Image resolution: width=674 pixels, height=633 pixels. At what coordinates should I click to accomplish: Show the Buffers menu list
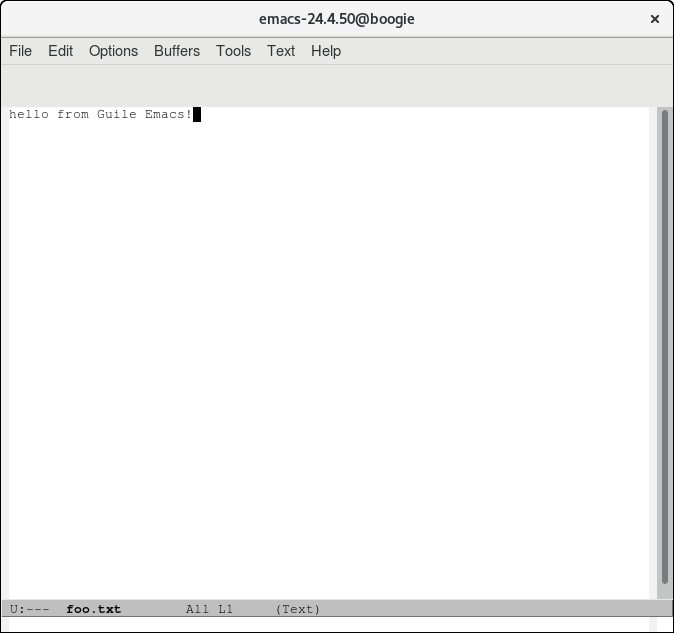[177, 51]
